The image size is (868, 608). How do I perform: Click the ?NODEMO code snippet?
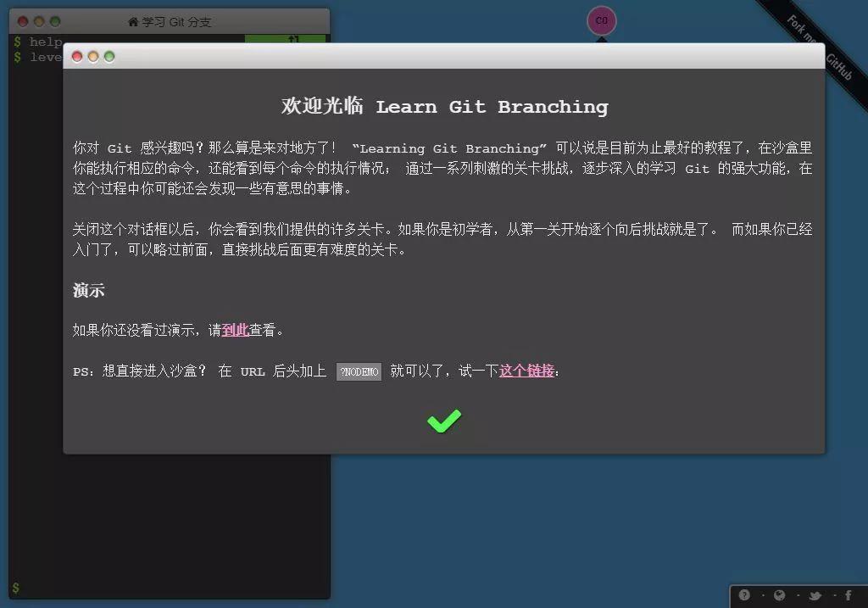(x=359, y=371)
